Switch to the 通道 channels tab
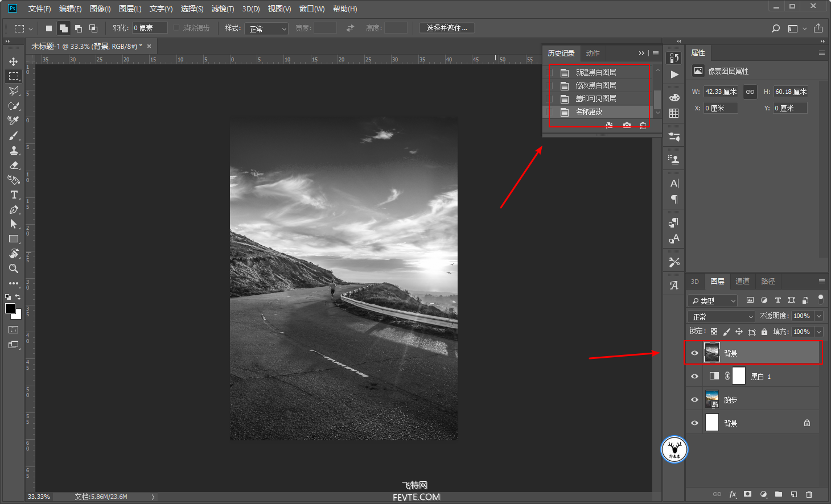 (x=742, y=282)
